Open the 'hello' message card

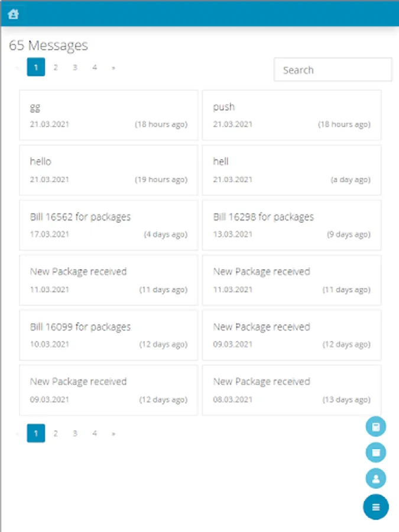108,170
